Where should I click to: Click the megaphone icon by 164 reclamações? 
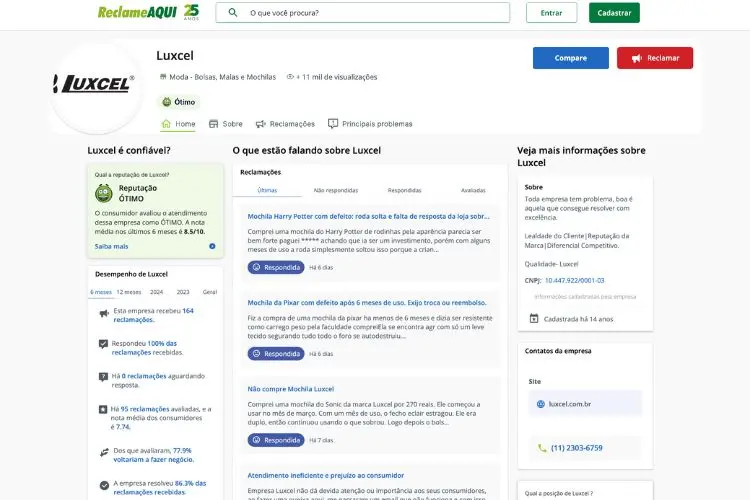click(x=104, y=313)
